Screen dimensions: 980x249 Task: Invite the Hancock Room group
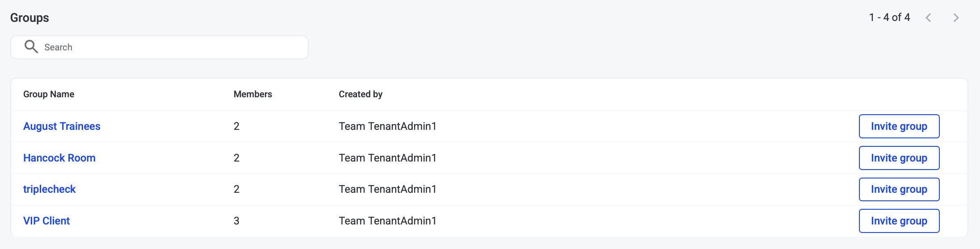(x=899, y=158)
